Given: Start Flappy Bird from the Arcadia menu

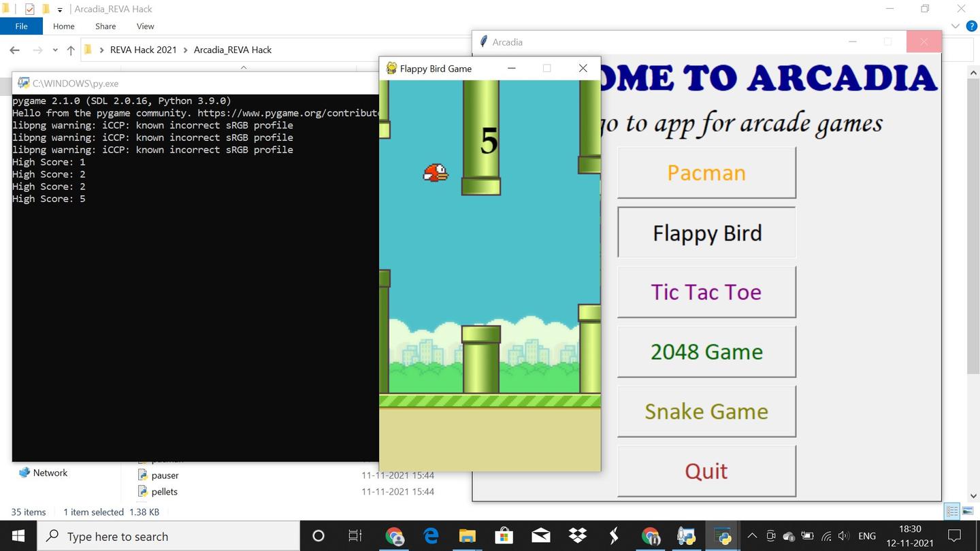Looking at the screenshot, I should (706, 233).
